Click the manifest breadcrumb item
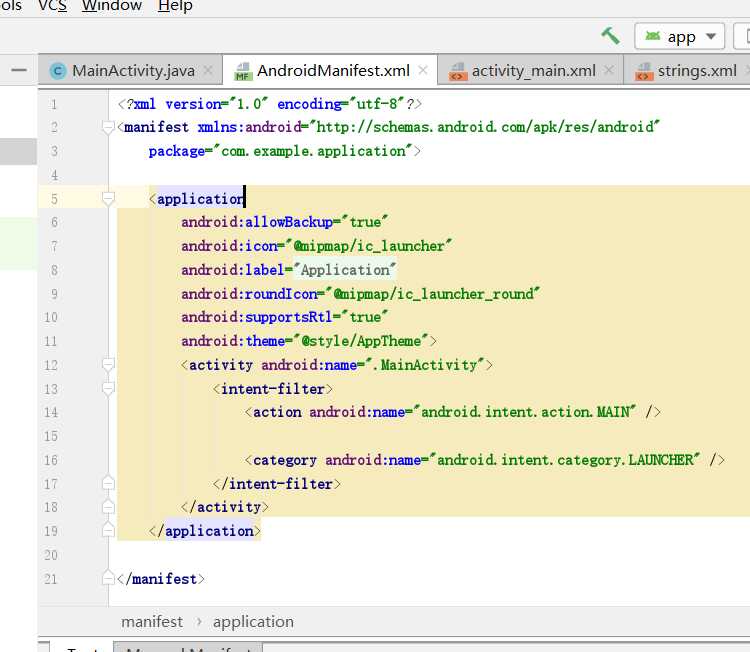750x652 pixels. [x=152, y=621]
